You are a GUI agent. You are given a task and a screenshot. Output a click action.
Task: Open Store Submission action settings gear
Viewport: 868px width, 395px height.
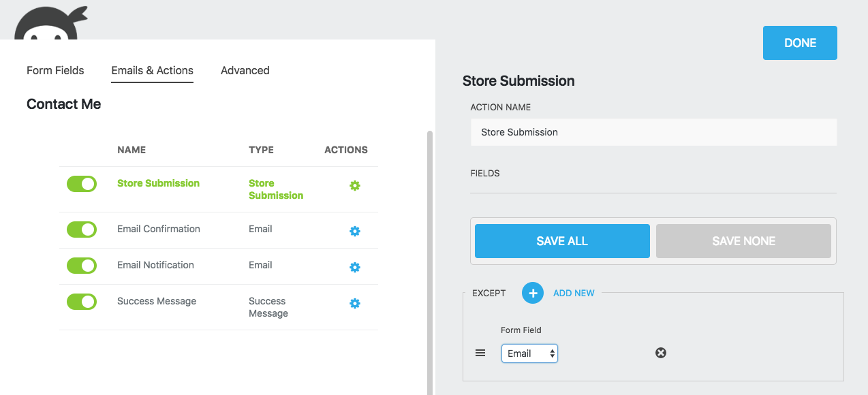click(x=355, y=185)
